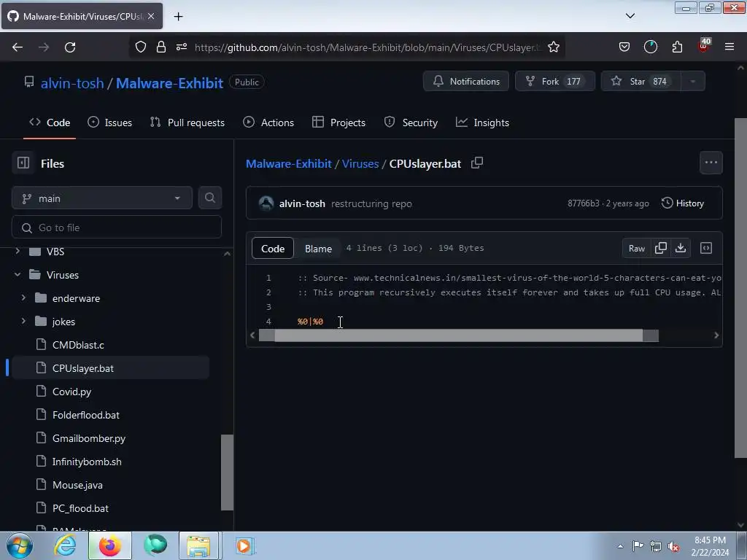Click the alvin-tosh avatar in the commit row
The width and height of the screenshot is (747, 560).
tap(266, 203)
